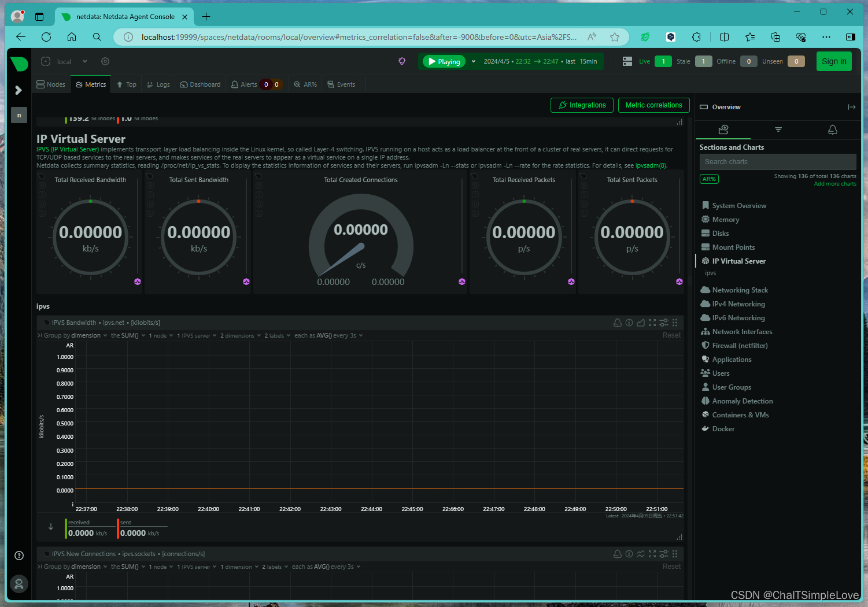Image resolution: width=868 pixels, height=607 pixels.
Task: Switch to the Events tab
Action: (341, 84)
